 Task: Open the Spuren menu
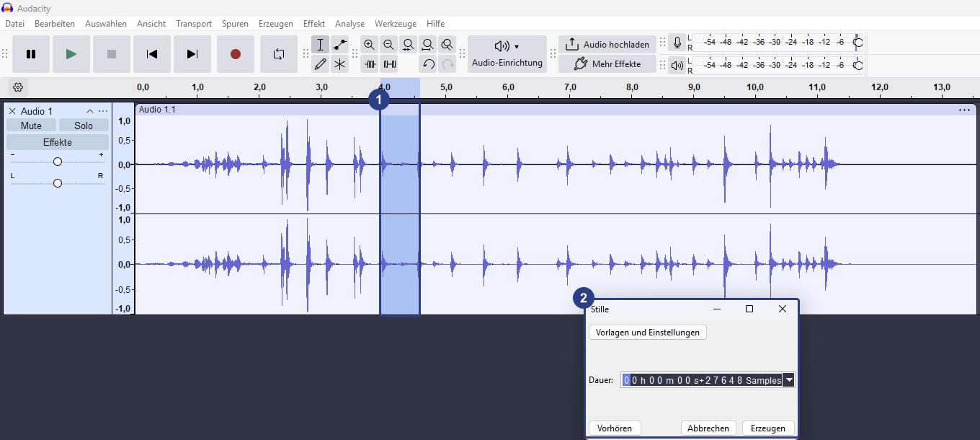[235, 24]
